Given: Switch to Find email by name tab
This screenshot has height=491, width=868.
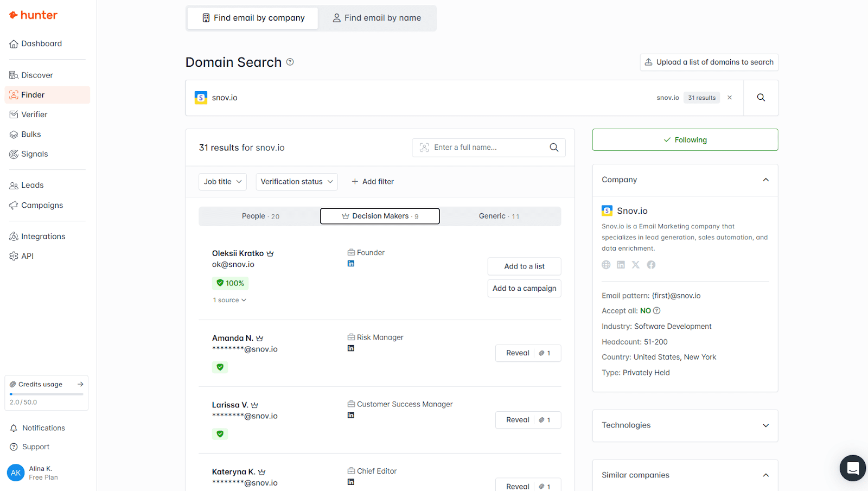Looking at the screenshot, I should [376, 18].
